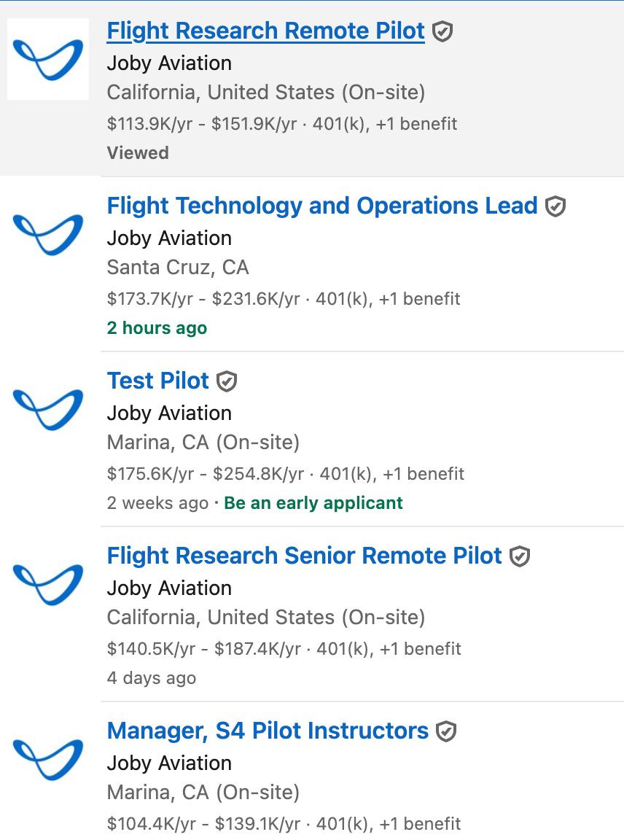Click verified badge after Flight Research Senior Remote Pilot
This screenshot has height=840, width=624.
[520, 556]
